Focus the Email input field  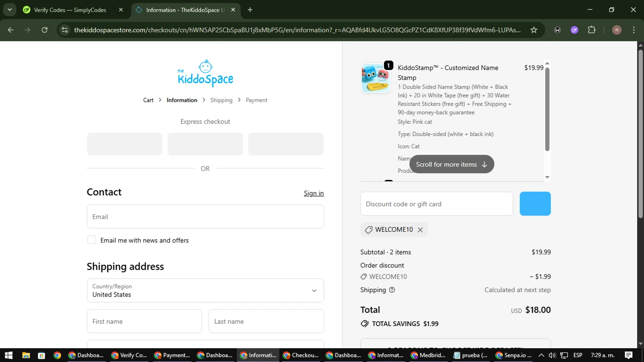click(x=205, y=216)
